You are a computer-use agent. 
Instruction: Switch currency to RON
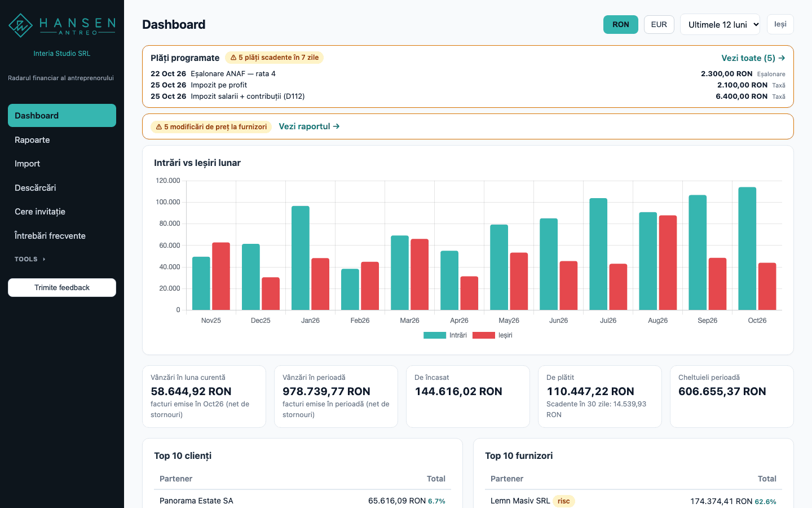pyautogui.click(x=621, y=24)
